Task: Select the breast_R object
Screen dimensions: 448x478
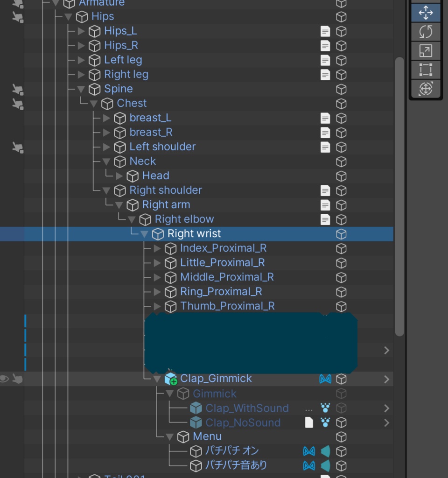Action: (x=151, y=132)
